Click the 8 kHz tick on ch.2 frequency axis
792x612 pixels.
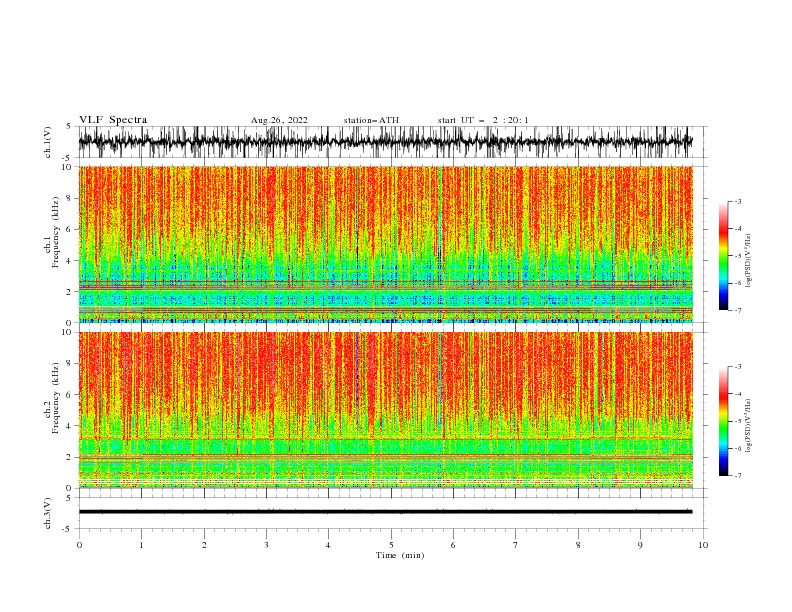(x=69, y=363)
